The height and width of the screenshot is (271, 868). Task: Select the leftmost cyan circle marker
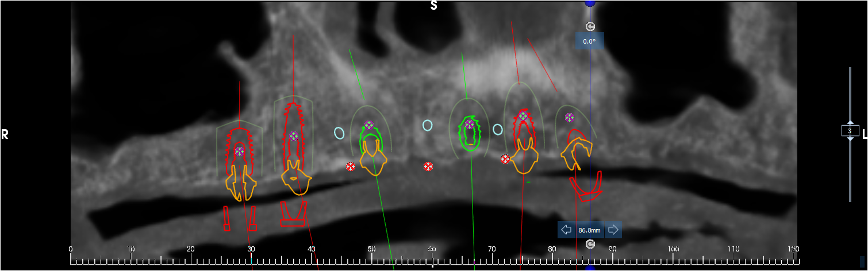339,133
